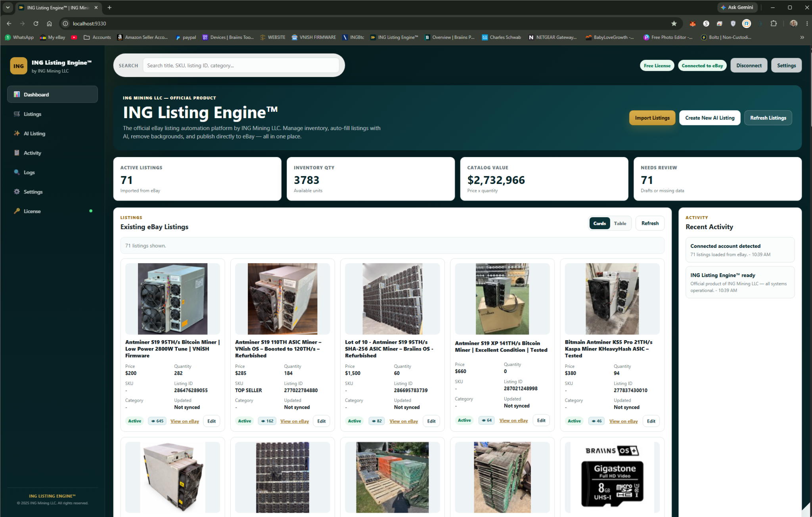Click the Connected to eBay badge

702,65
